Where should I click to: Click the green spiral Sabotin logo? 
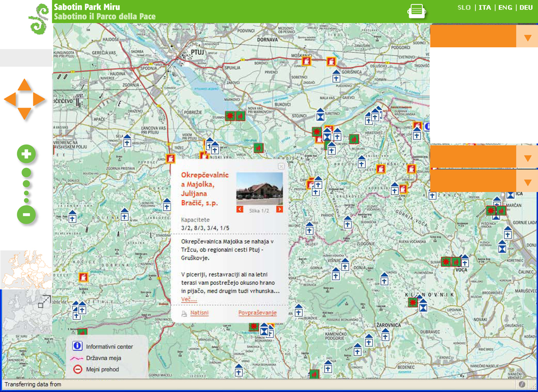[x=39, y=19]
